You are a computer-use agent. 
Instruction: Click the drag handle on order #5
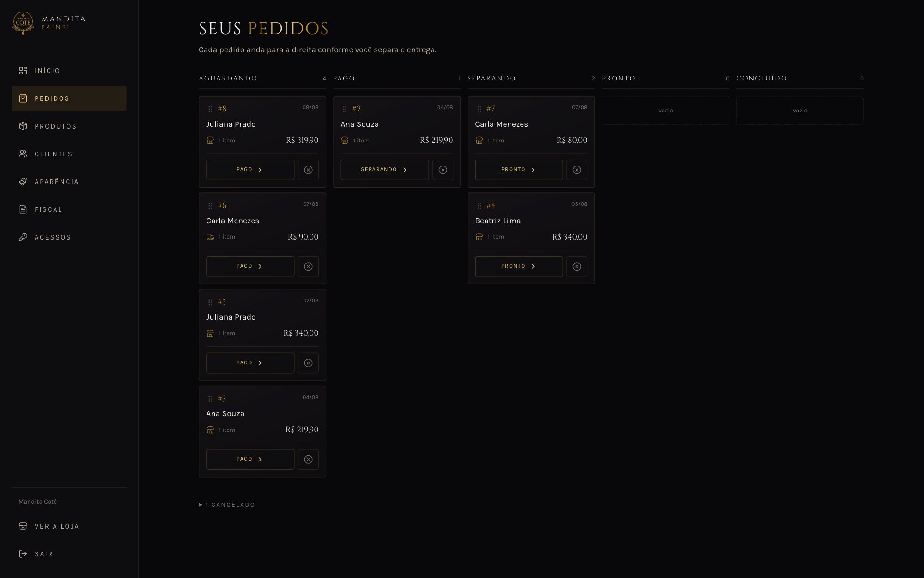(x=210, y=302)
